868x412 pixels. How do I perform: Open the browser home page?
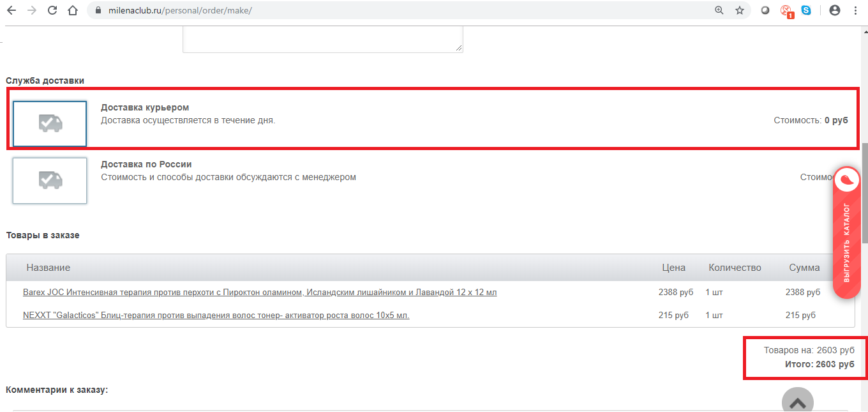73,10
